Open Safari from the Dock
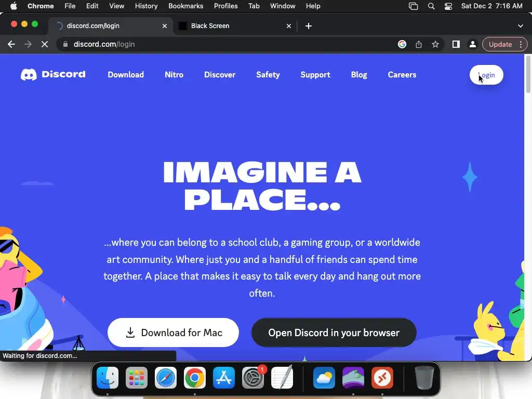Screen dimensions: 532x399 coord(166,378)
